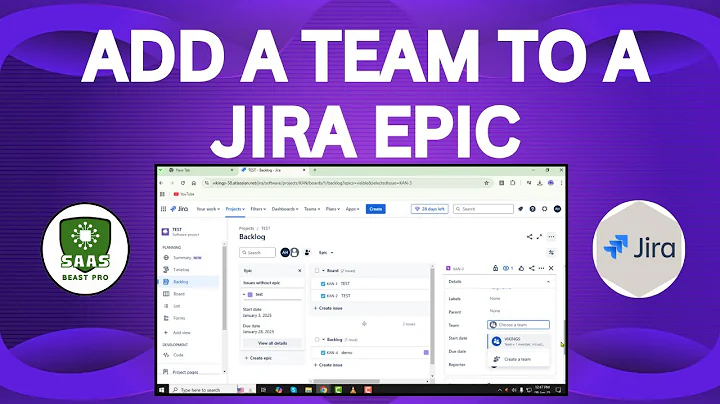Open Filters dropdown menu
The image size is (720, 404).
258,209
